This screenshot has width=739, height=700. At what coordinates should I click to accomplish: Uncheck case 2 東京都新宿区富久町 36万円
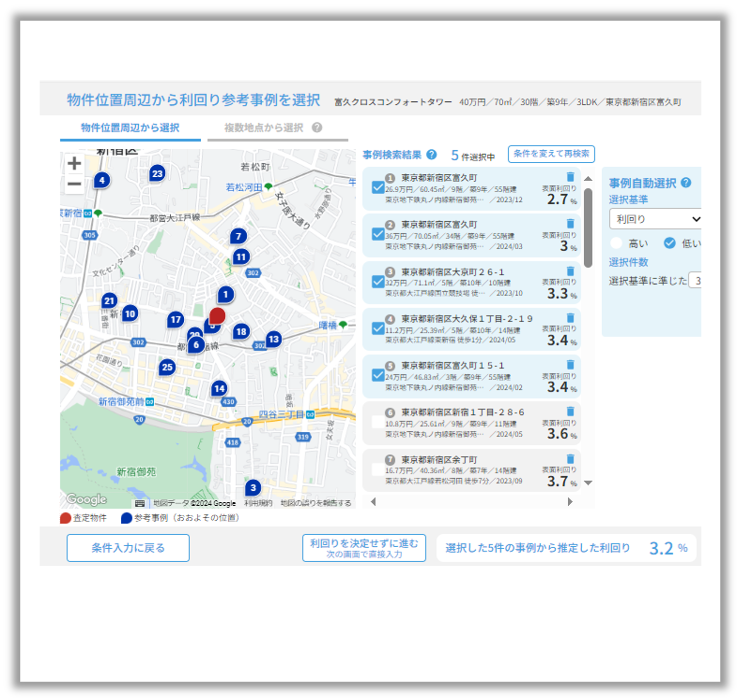pos(378,234)
